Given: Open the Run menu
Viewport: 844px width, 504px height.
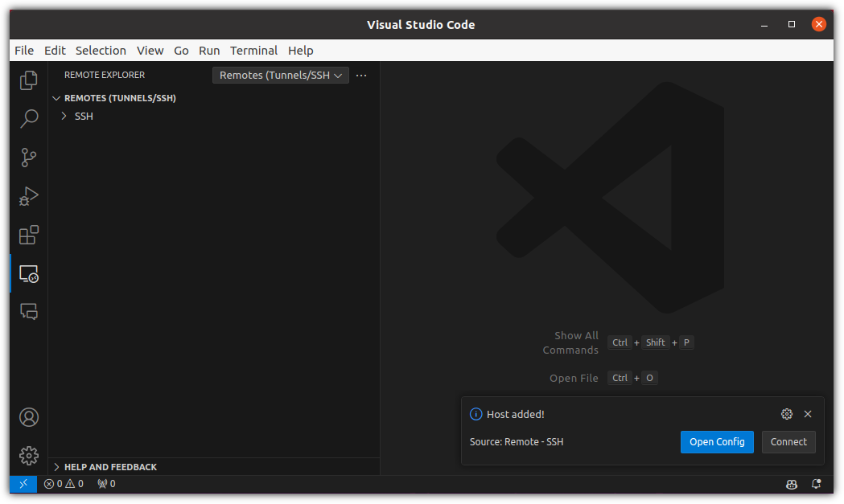Looking at the screenshot, I should pos(209,51).
